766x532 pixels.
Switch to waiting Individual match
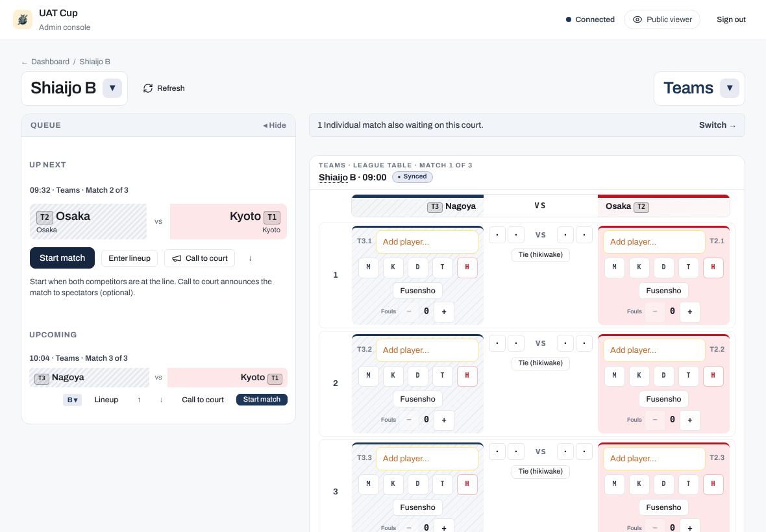coord(717,125)
